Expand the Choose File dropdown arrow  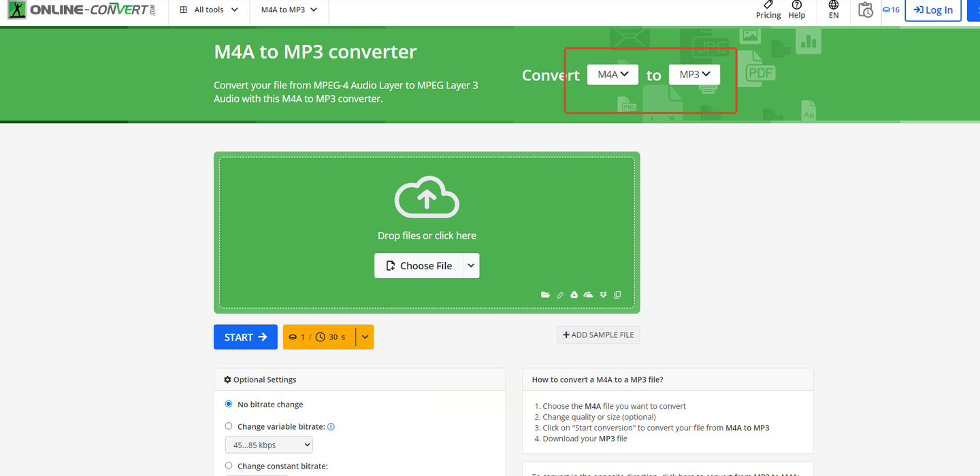click(x=471, y=266)
